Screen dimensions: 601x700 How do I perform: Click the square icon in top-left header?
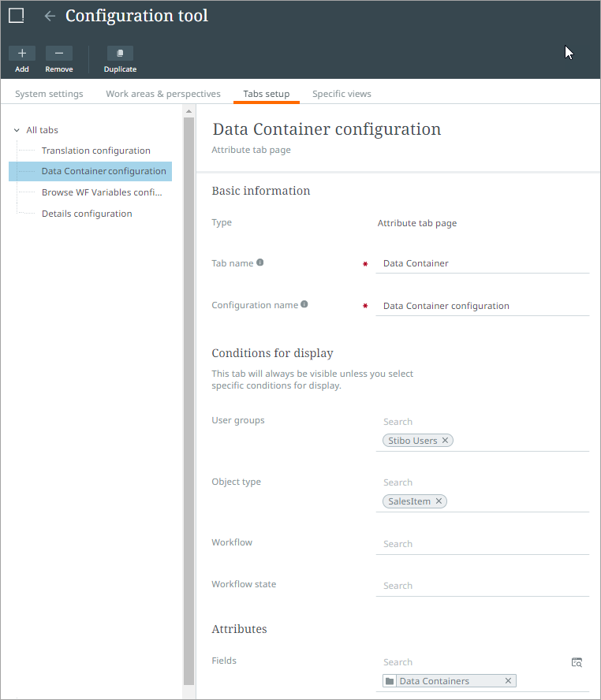[17, 16]
